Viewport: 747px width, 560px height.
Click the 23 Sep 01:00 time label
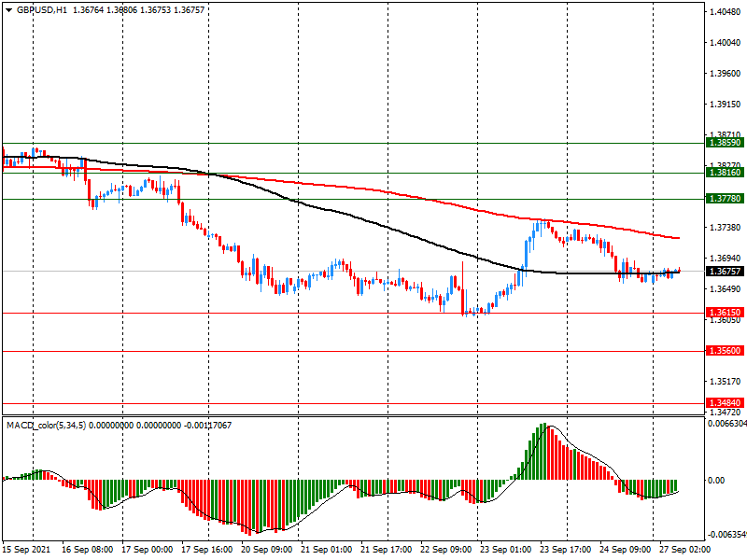tap(505, 550)
